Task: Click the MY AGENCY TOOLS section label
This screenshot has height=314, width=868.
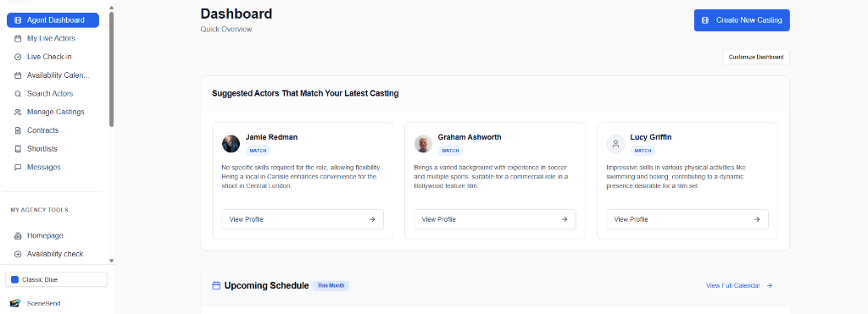Action: 39,210
